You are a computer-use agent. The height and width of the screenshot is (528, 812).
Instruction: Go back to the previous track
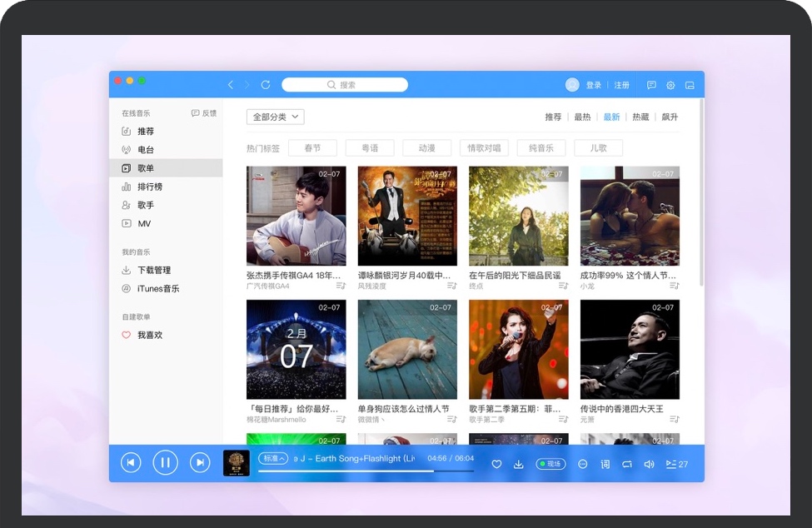pos(131,463)
